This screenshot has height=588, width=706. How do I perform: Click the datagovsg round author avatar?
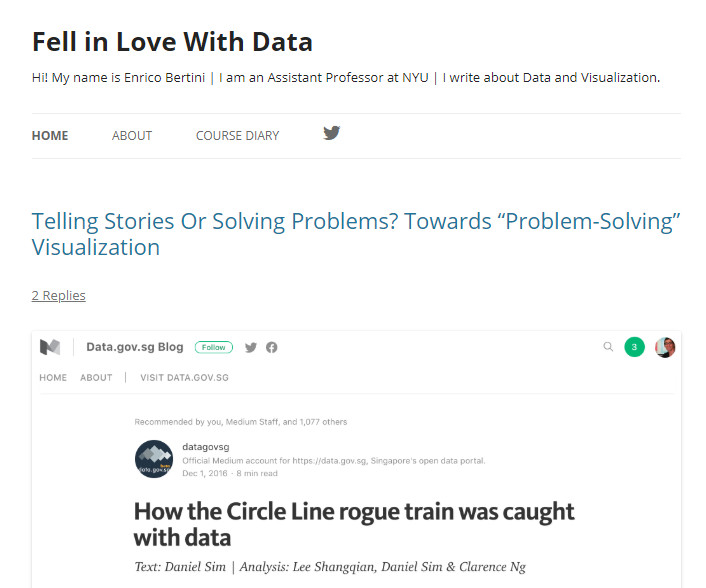[x=154, y=459]
